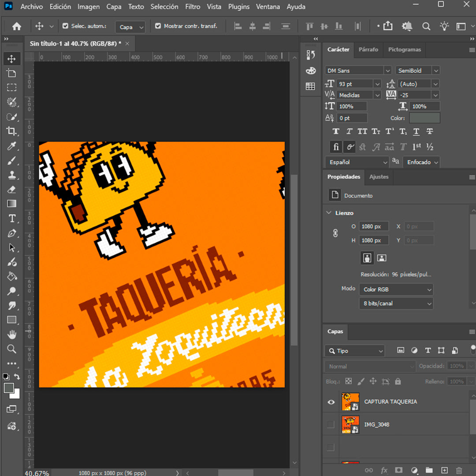This screenshot has height=476, width=476.
Task: Create a new layer with plus icon
Action: tap(444, 470)
